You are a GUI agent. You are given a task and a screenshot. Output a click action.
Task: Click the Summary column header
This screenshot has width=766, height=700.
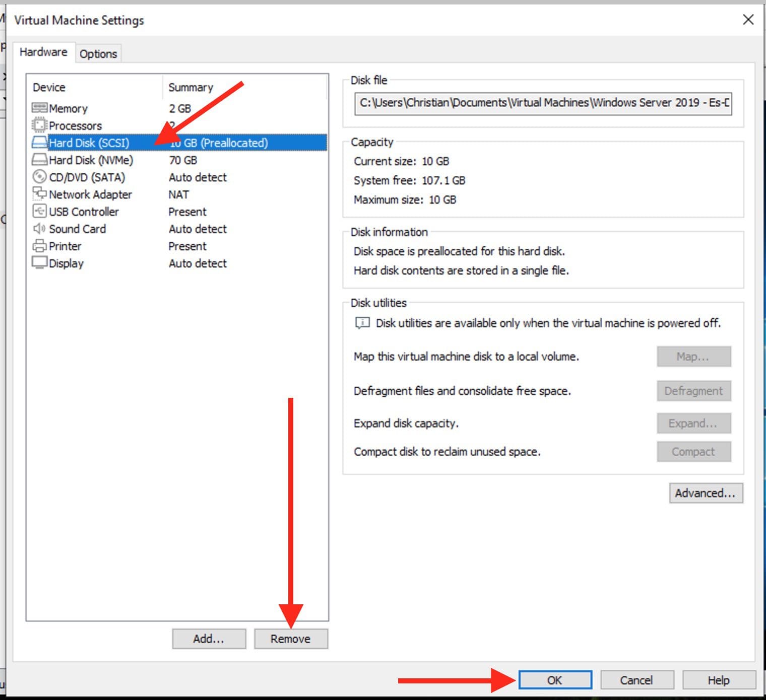point(190,88)
